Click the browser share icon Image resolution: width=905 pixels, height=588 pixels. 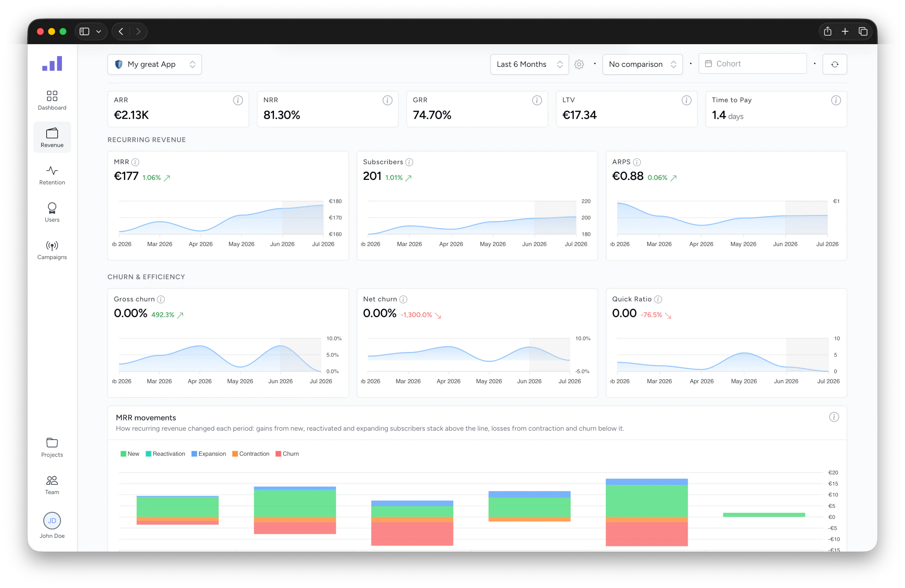(x=828, y=31)
